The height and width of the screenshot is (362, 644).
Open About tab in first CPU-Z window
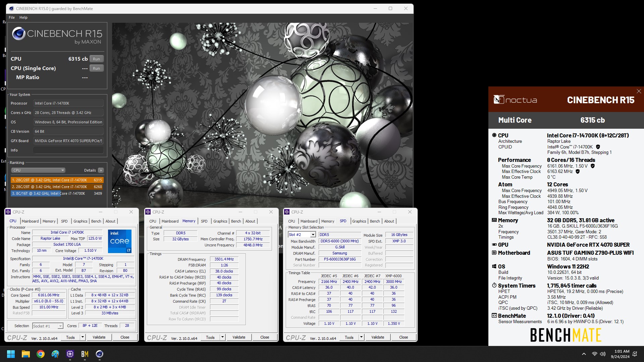click(x=110, y=221)
